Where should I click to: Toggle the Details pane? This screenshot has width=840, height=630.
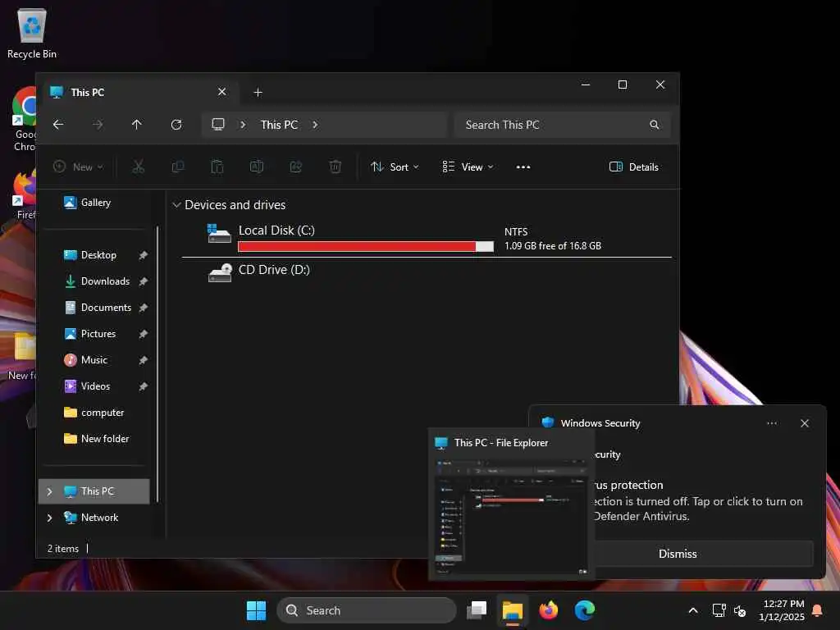[634, 167]
